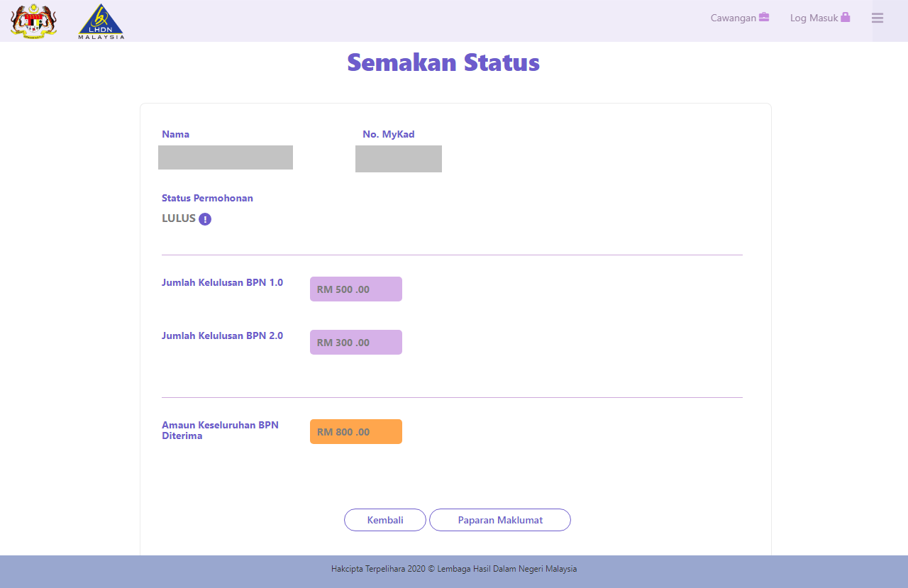Image resolution: width=908 pixels, height=588 pixels.
Task: Click the Status Permohonan label
Action: tap(207, 198)
